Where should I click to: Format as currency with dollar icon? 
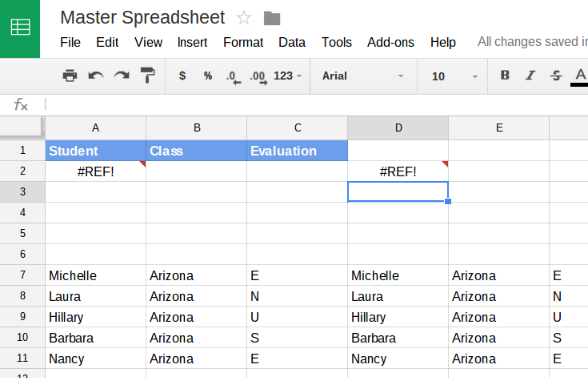pyautogui.click(x=182, y=76)
